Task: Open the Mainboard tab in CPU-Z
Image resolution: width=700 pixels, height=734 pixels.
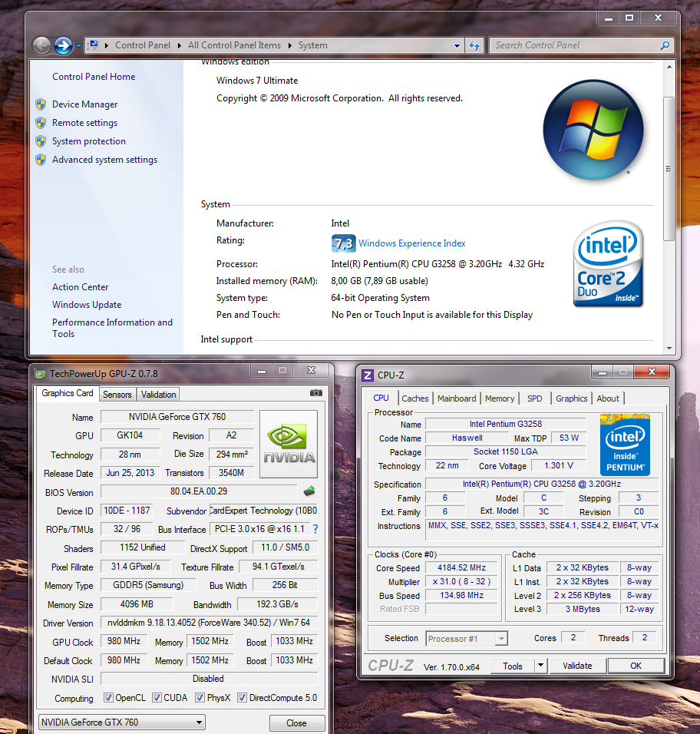Action: (457, 398)
